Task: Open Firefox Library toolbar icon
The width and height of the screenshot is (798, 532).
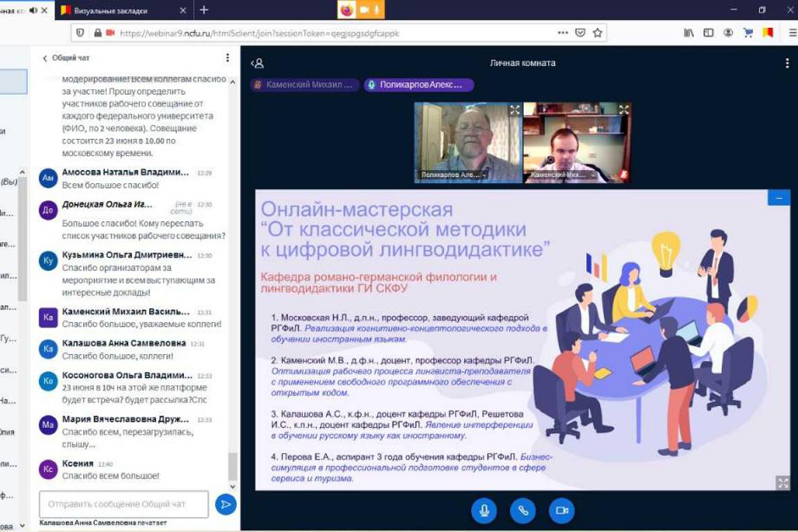Action: point(689,32)
